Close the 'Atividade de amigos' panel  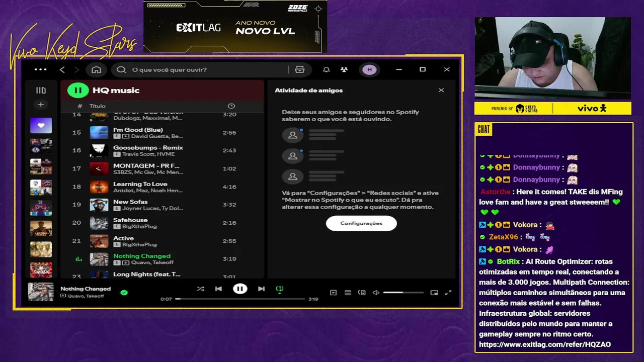441,90
